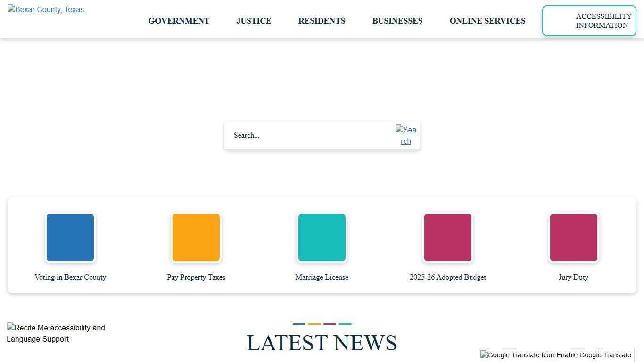This screenshot has width=644, height=362.
Task: Follow the Pay Property Taxes link
Action: tap(196, 277)
